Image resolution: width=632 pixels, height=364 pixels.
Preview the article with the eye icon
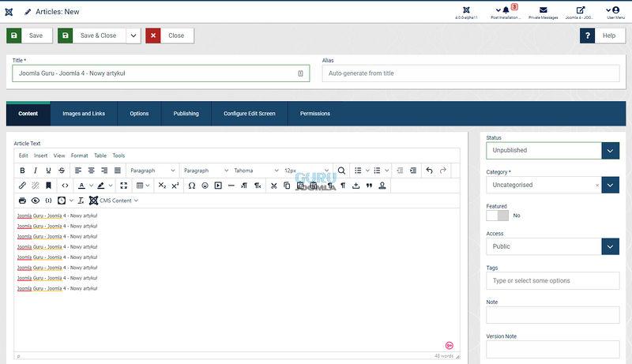tap(36, 200)
